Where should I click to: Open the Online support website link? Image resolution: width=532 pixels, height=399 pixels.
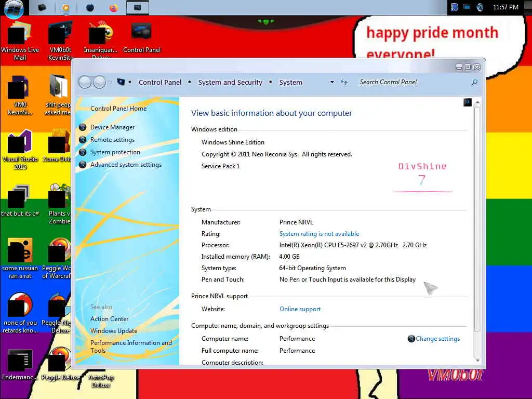(x=300, y=309)
